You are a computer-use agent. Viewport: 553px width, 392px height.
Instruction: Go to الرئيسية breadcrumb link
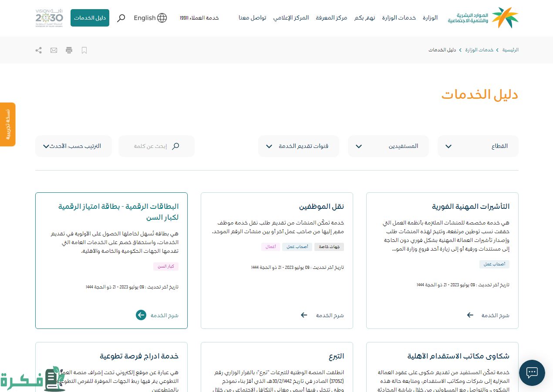[x=510, y=50]
